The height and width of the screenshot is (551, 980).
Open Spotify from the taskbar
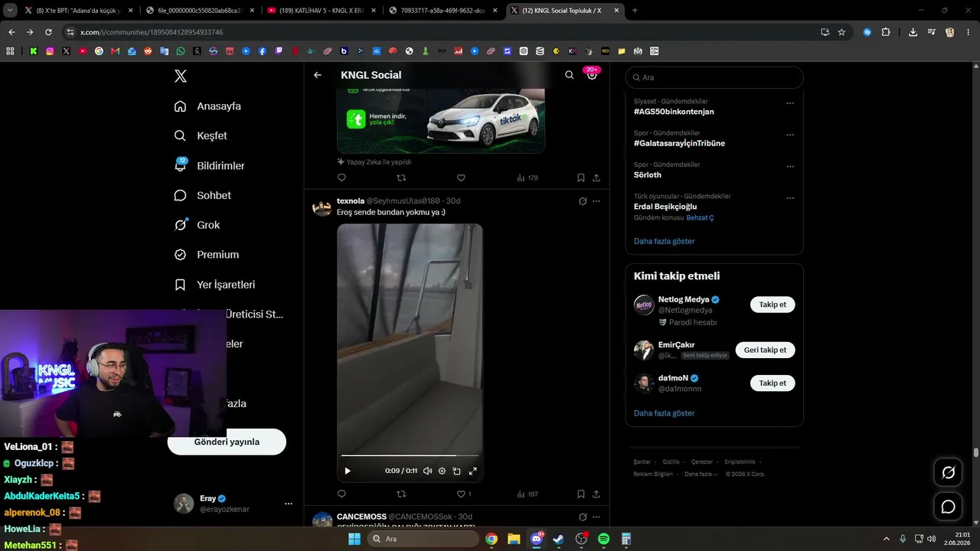pos(603,539)
